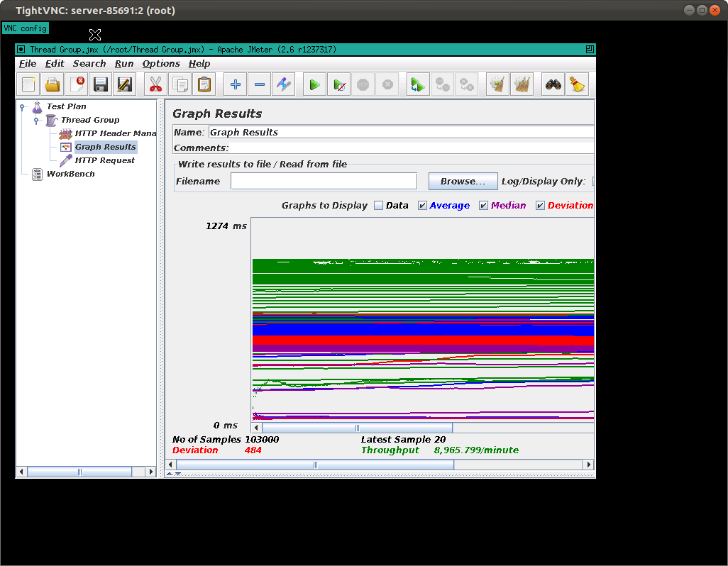
Task: Uncheck the Median graph checkbox
Action: [x=483, y=206]
